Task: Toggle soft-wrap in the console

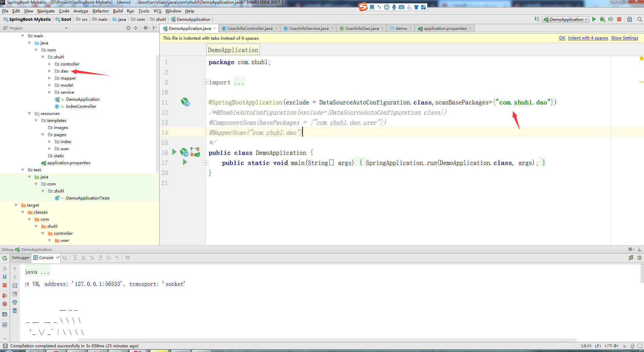Action: coord(15,285)
